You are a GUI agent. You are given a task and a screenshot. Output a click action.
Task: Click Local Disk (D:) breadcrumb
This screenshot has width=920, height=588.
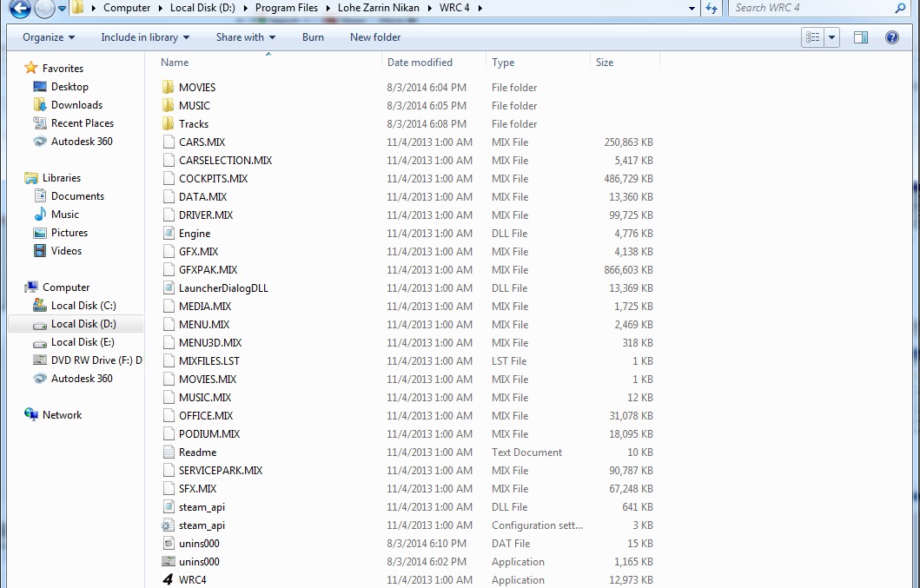[202, 8]
